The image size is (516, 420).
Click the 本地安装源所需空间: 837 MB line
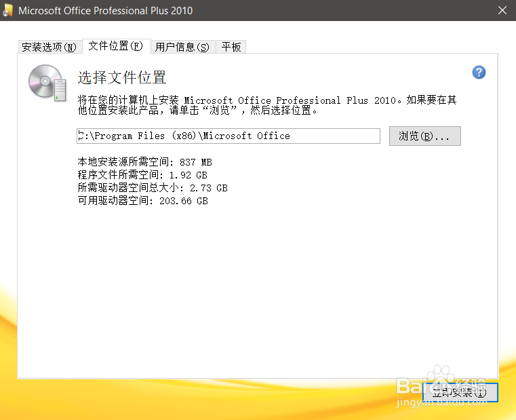(x=145, y=162)
